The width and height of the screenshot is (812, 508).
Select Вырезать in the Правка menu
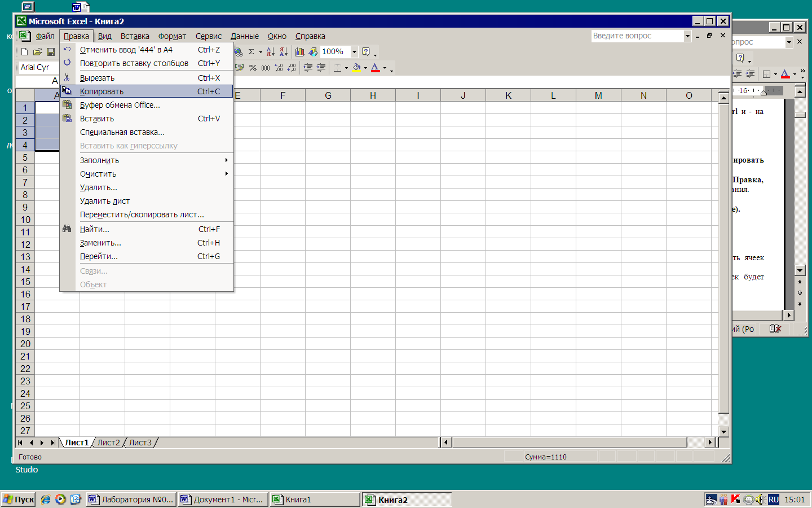coord(147,78)
